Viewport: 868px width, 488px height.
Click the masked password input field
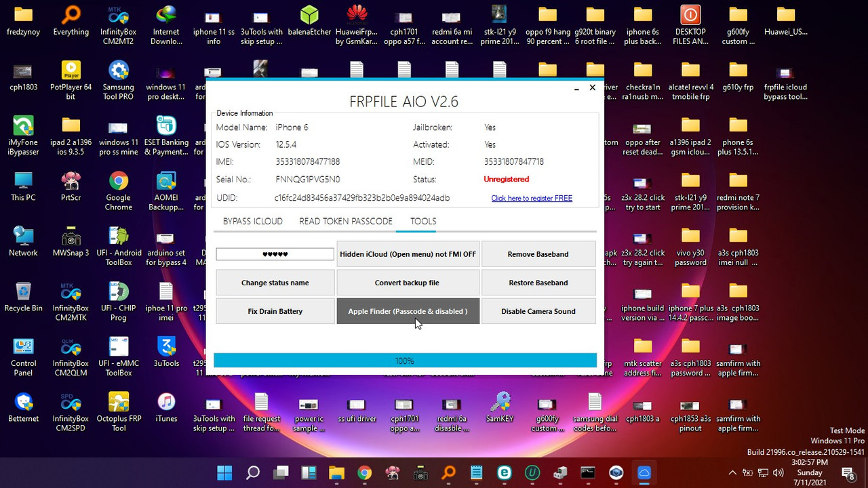pyautogui.click(x=275, y=253)
